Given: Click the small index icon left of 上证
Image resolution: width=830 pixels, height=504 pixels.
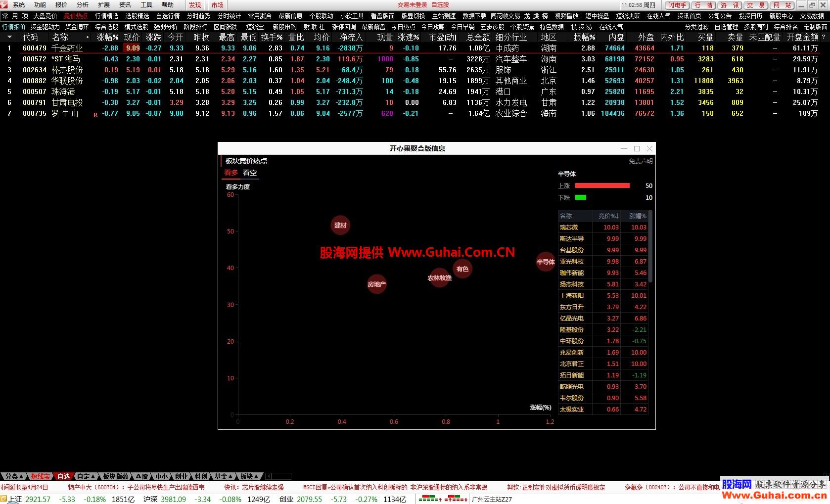Looking at the screenshot, I should (4, 499).
